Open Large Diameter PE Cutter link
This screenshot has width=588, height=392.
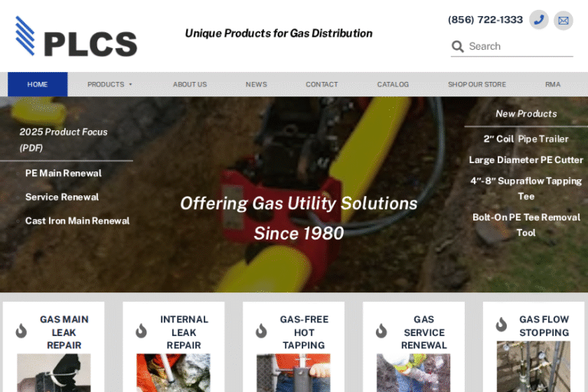(526, 160)
